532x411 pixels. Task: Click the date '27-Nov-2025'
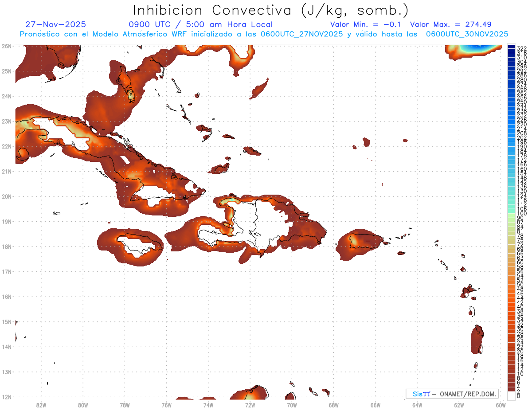pos(56,24)
